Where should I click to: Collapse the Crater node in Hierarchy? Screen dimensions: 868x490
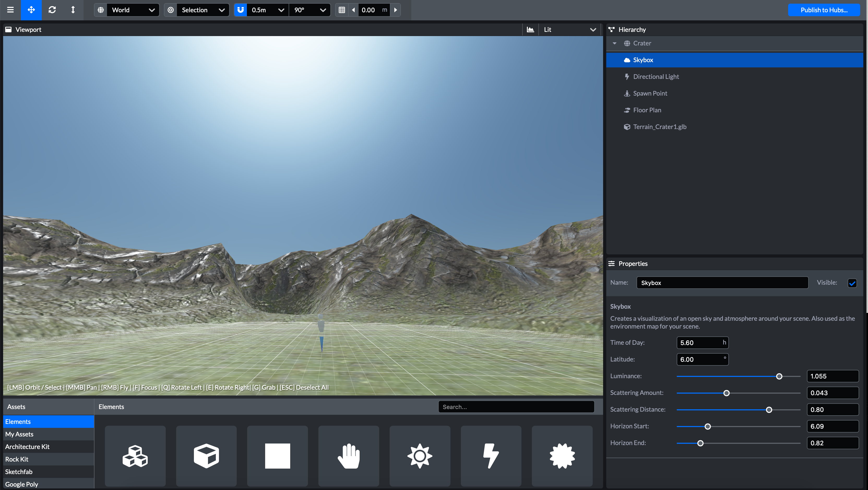[x=614, y=43]
